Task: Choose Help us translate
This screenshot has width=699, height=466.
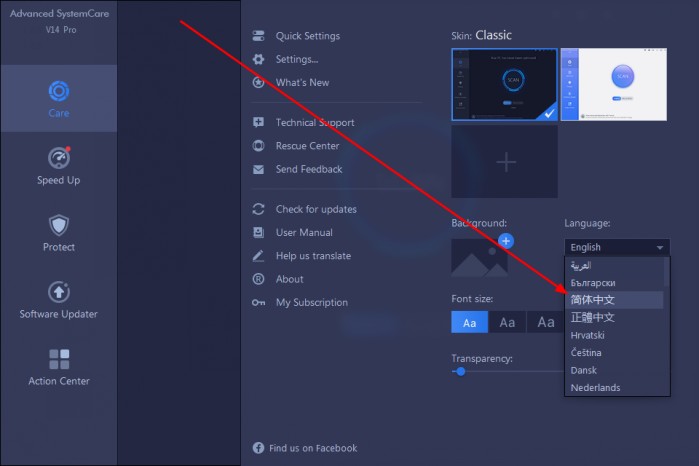Action: coord(313,256)
